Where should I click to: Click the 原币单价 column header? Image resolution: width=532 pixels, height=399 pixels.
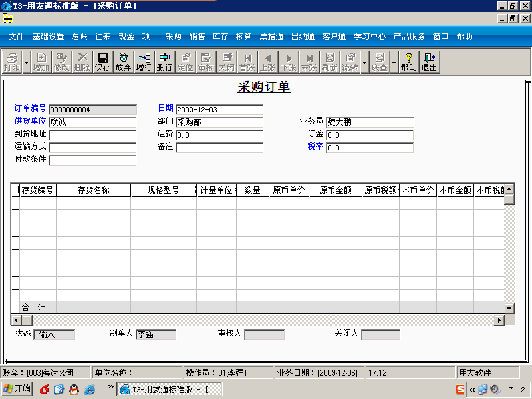tap(289, 190)
